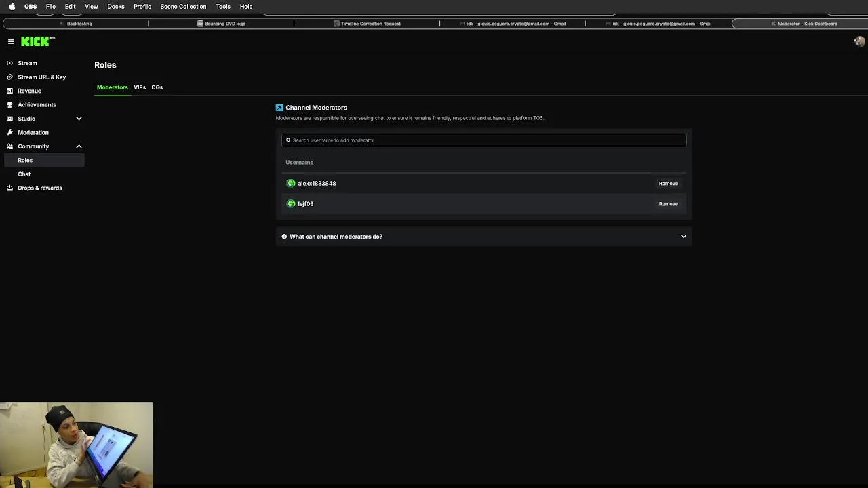The height and width of the screenshot is (488, 868).
Task: Open Stream URL & Key page
Action: (42, 77)
